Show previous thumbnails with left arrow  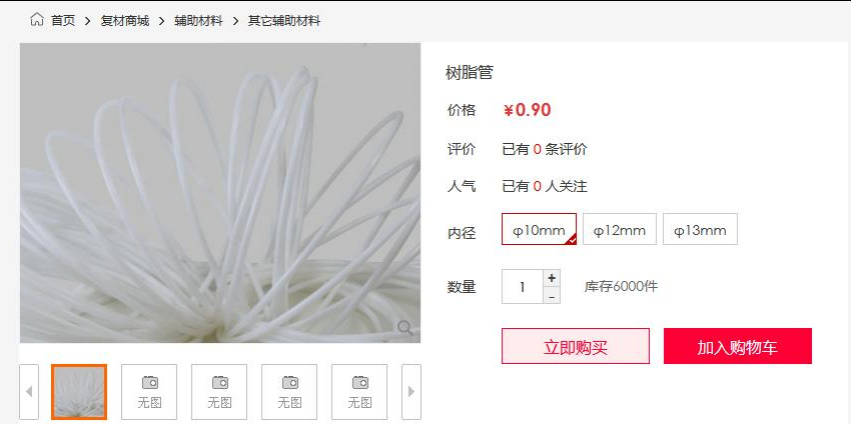29,391
